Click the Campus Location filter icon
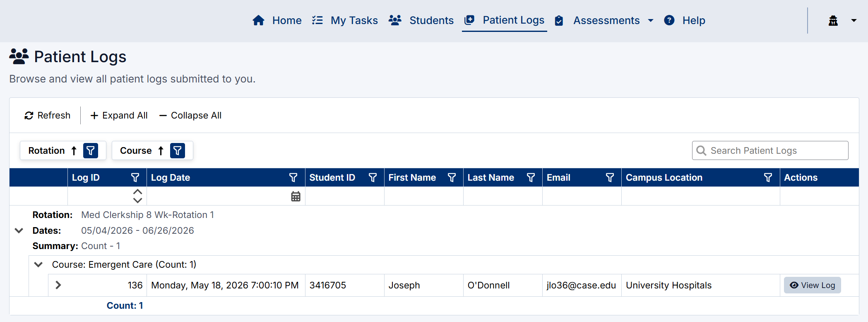This screenshot has height=322, width=868. (x=768, y=177)
